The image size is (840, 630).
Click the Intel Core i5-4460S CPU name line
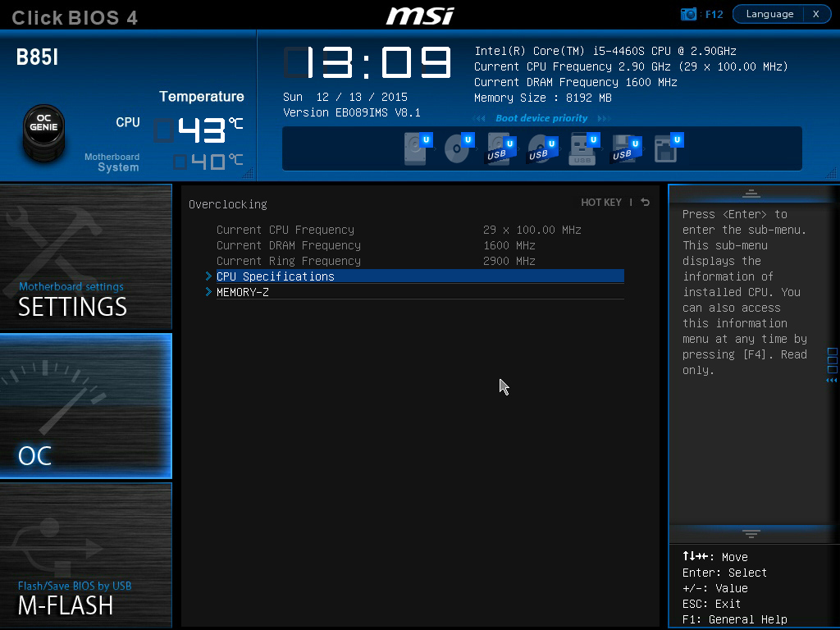coord(605,51)
